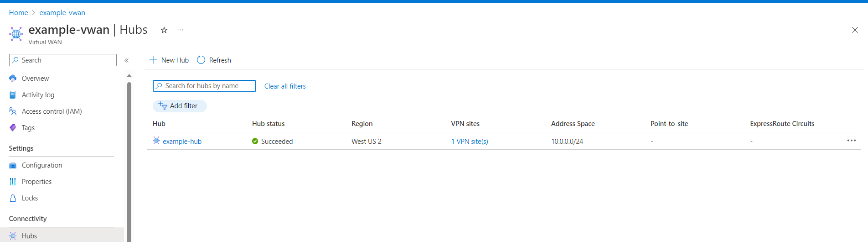868x242 pixels.
Task: Click the example-hub row icon
Action: point(156,141)
